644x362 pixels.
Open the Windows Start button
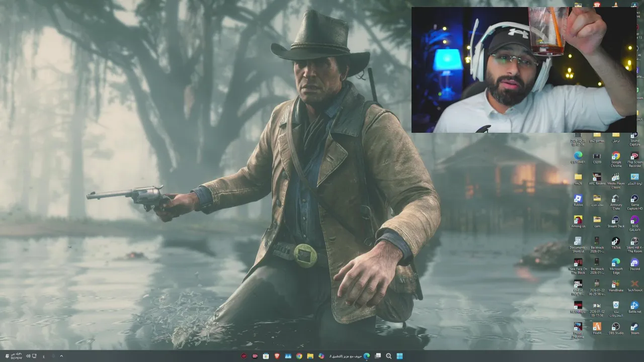399,356
